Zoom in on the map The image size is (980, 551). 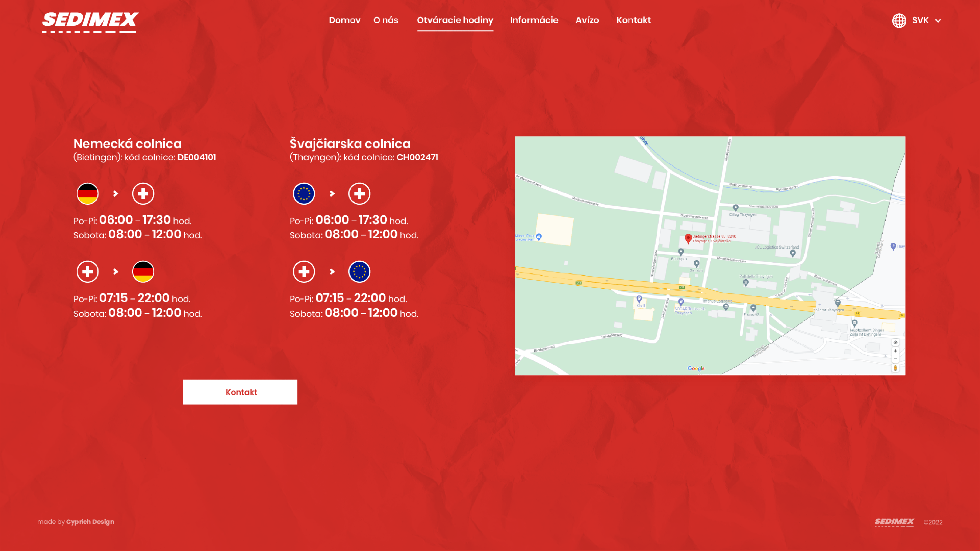pos(895,351)
